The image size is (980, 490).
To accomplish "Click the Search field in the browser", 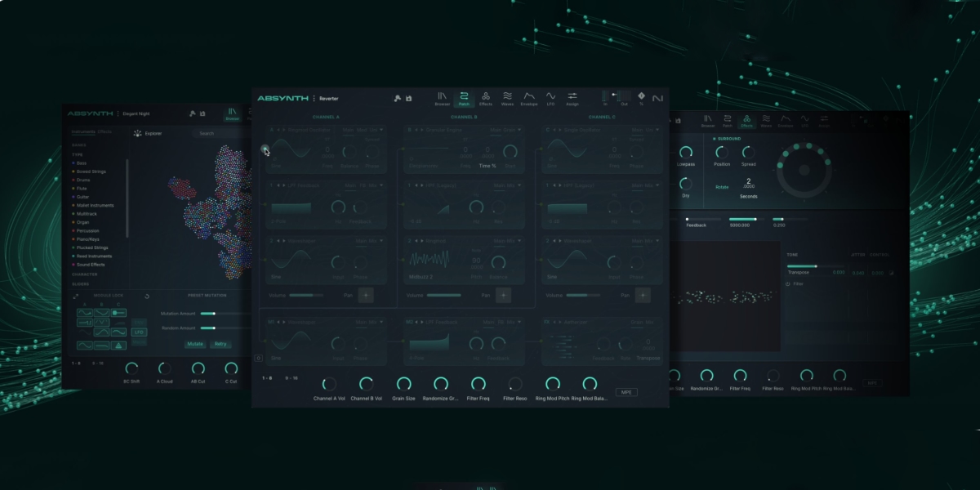I will pyautogui.click(x=220, y=133).
